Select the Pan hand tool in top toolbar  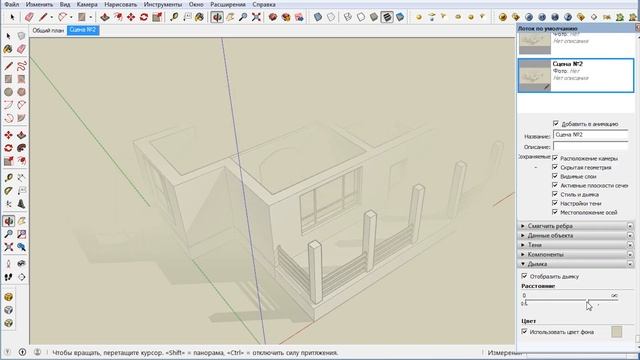tap(230, 17)
